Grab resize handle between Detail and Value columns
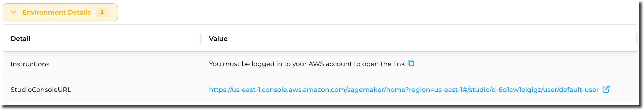 pos(200,39)
